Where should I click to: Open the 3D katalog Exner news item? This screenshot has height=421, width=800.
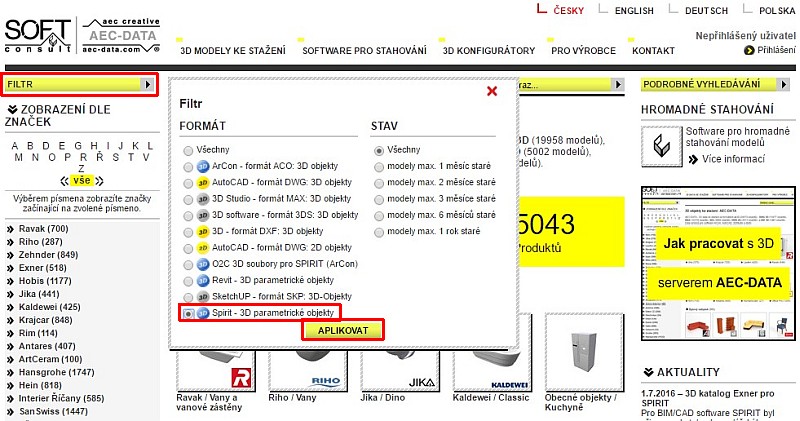point(708,398)
